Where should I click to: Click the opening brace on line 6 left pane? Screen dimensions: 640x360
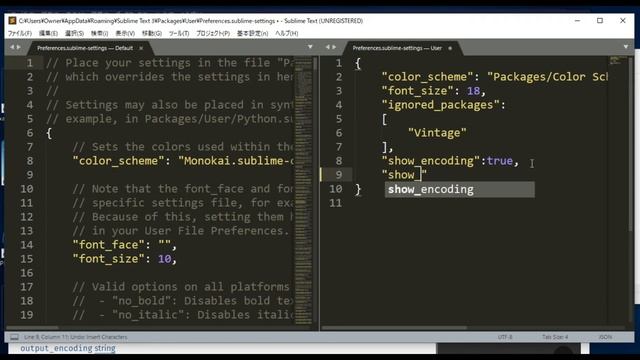click(x=49, y=133)
